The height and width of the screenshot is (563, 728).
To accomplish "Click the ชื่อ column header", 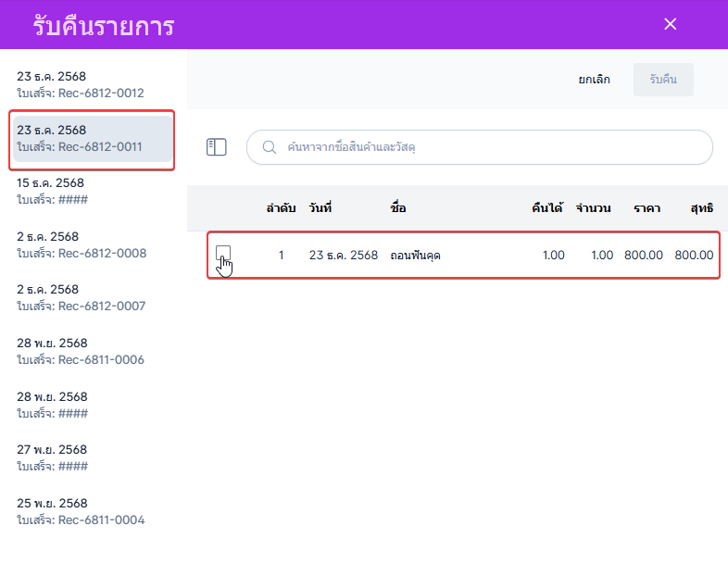I will click(x=398, y=208).
